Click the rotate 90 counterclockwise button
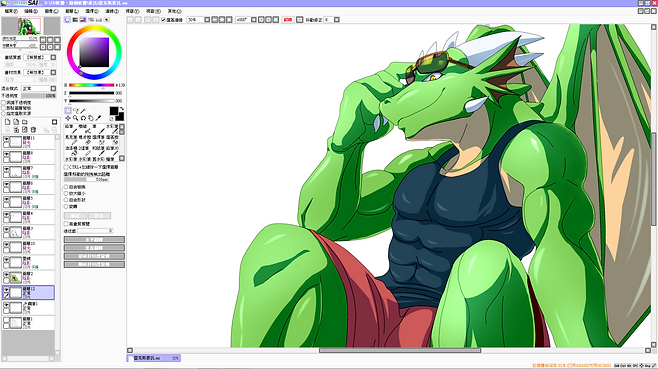This screenshot has width=658, height=369. click(94, 256)
